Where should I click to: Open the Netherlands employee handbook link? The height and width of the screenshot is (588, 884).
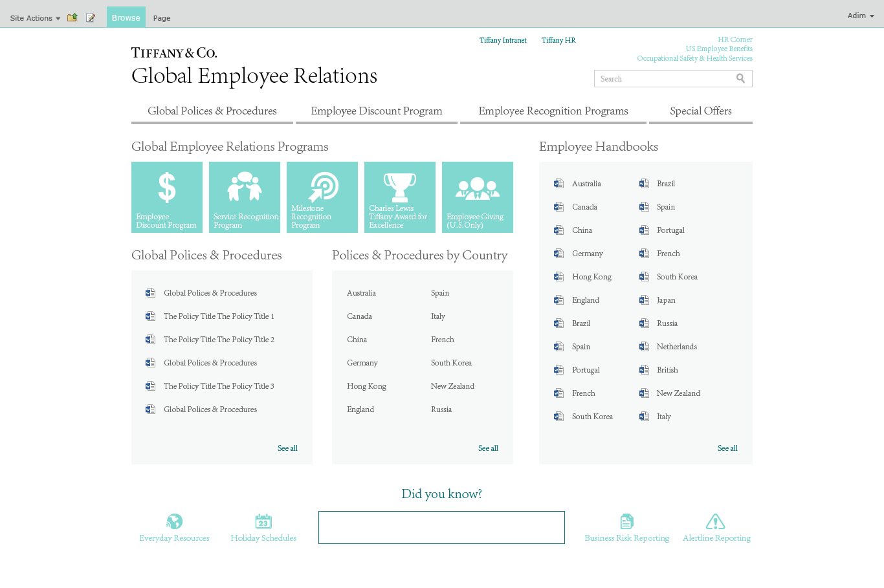677,347
